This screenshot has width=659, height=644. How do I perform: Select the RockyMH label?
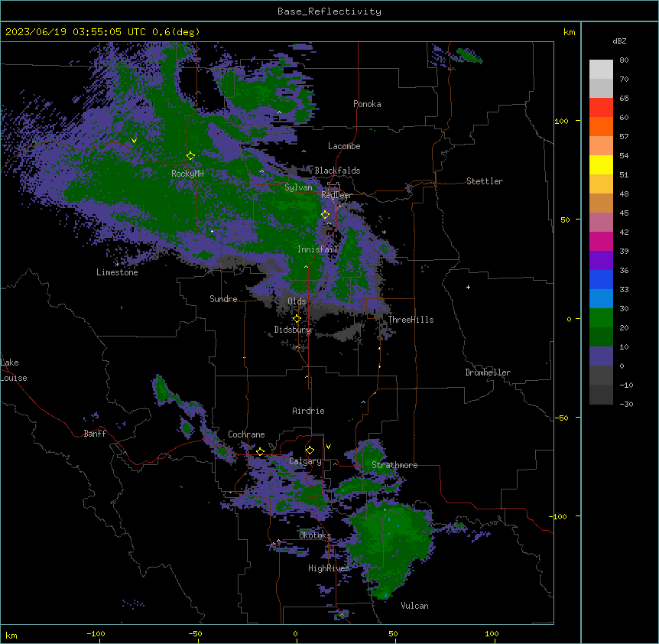click(x=187, y=173)
